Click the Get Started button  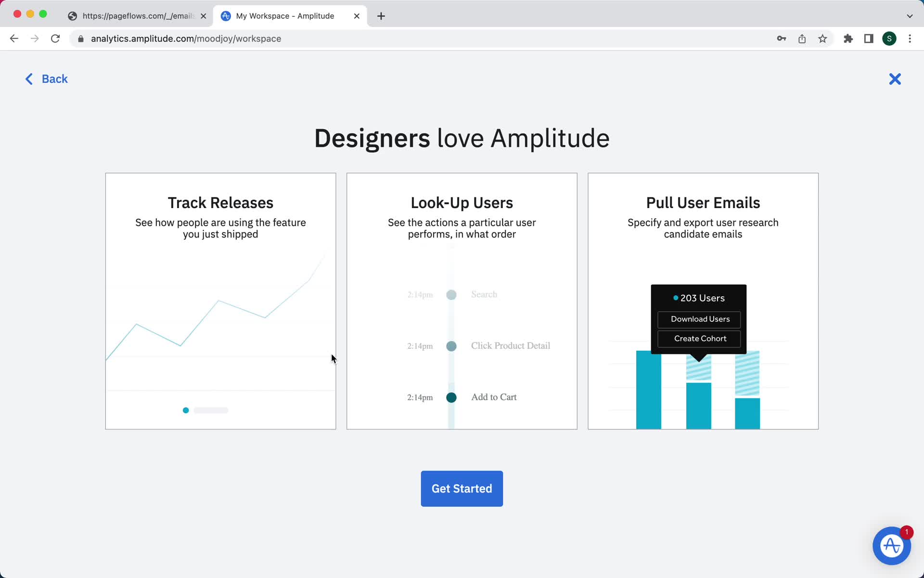click(x=462, y=489)
